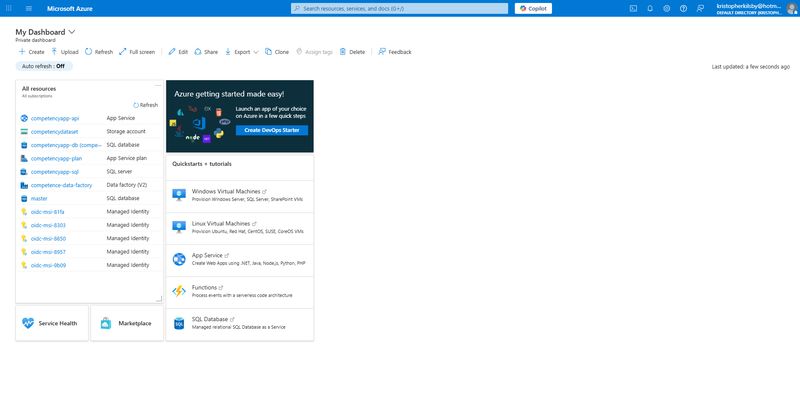Click Refresh in the dashboard toolbar
This screenshot has width=800, height=393.
click(x=99, y=52)
